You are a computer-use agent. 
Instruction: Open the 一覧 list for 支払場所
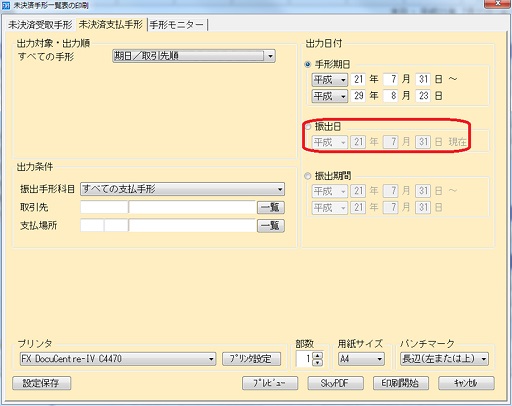271,226
